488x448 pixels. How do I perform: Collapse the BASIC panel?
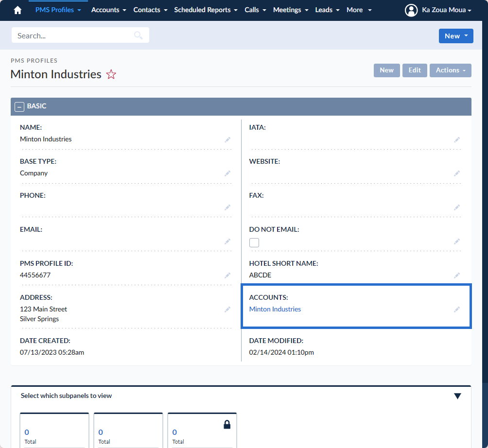coord(19,107)
